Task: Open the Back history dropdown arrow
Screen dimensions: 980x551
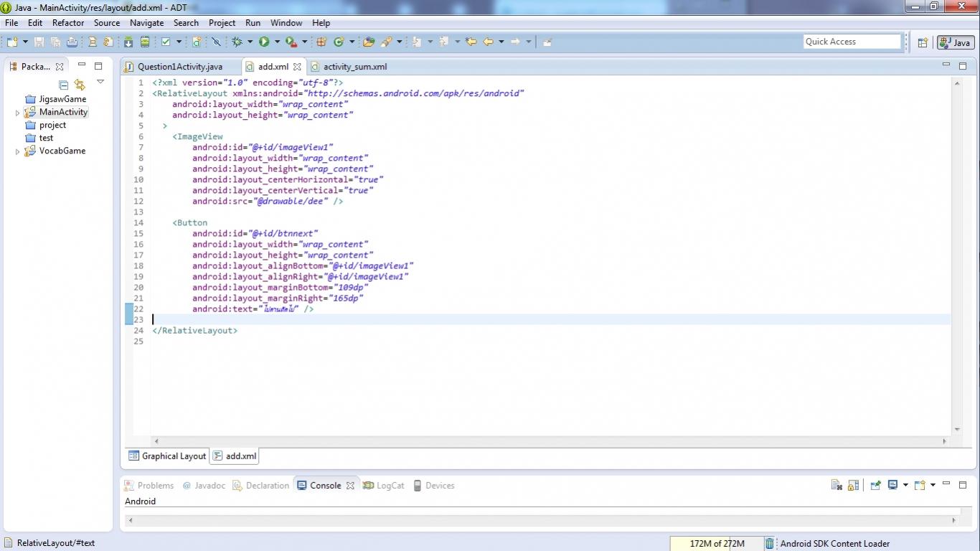Action: pyautogui.click(x=501, y=42)
